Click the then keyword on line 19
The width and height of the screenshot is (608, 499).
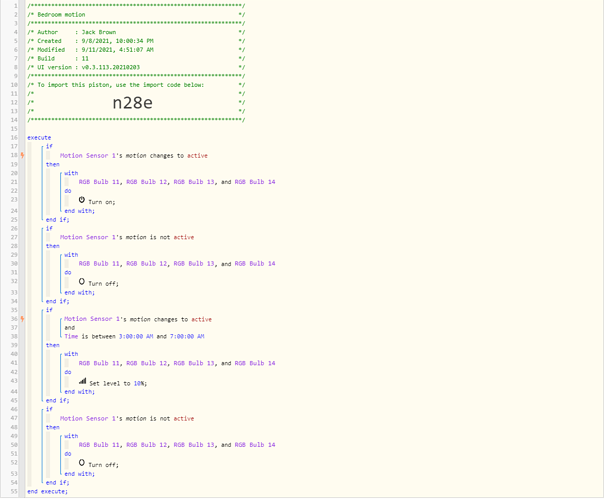pos(53,164)
